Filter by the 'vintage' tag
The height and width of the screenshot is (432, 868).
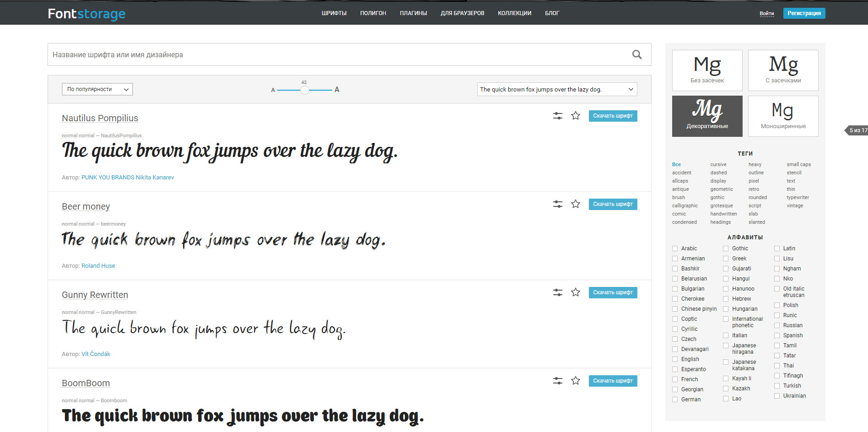[795, 205]
